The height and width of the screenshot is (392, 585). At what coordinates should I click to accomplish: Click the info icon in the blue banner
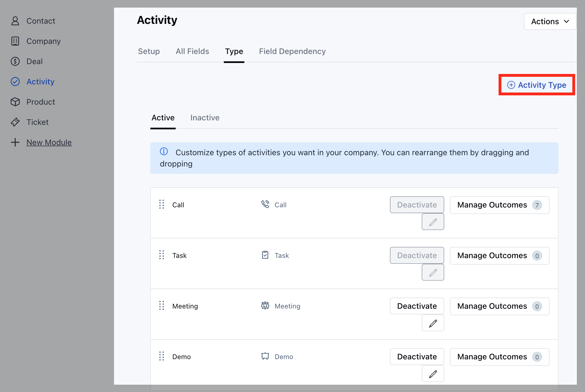[x=164, y=152]
